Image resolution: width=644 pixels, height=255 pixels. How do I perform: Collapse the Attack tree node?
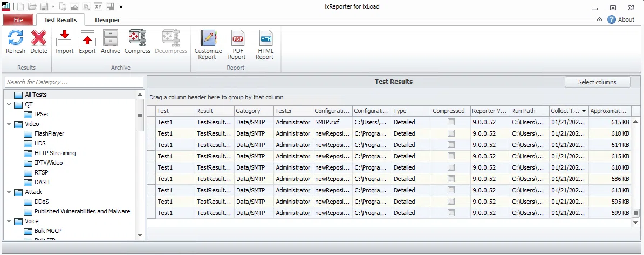point(9,192)
